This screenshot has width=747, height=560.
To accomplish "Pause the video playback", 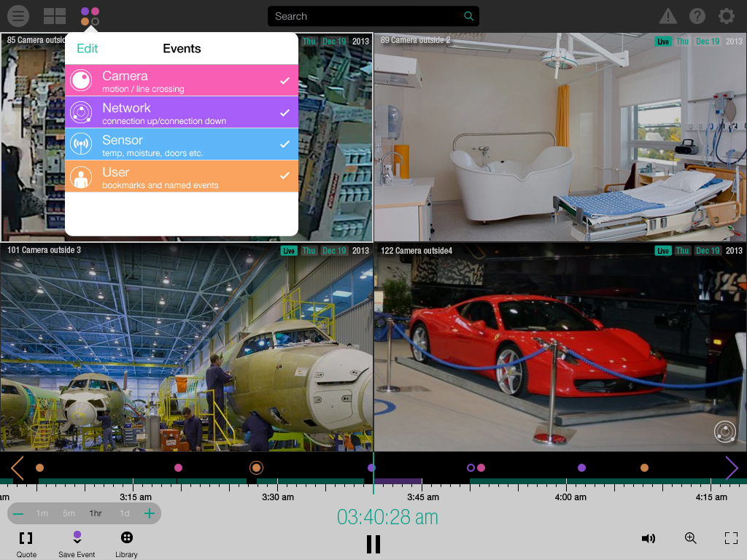I will [x=373, y=544].
